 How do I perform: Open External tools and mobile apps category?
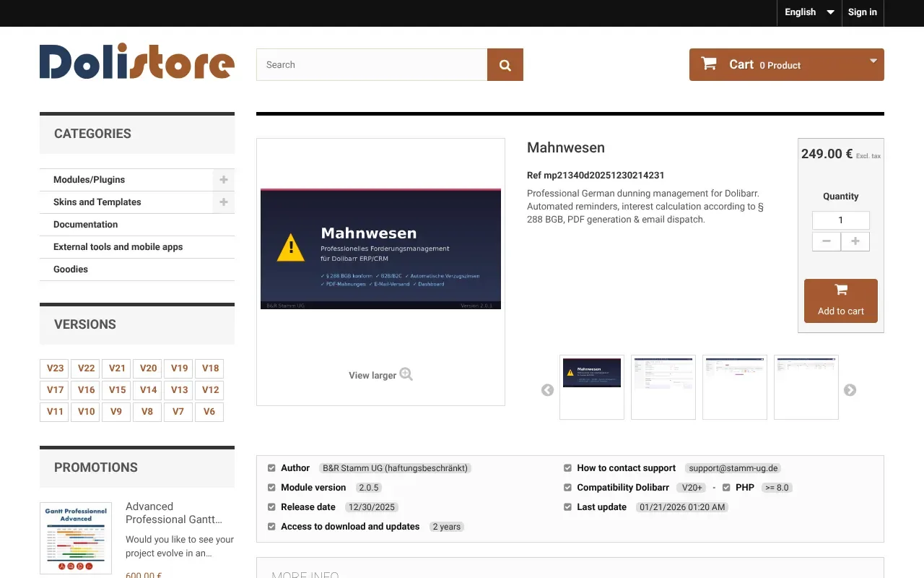(x=118, y=247)
